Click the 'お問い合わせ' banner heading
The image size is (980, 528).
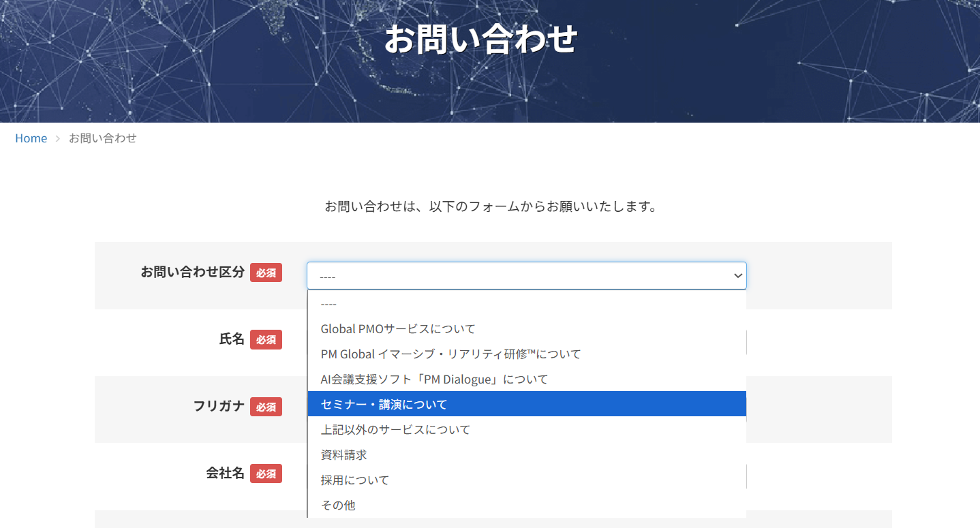[x=480, y=40]
